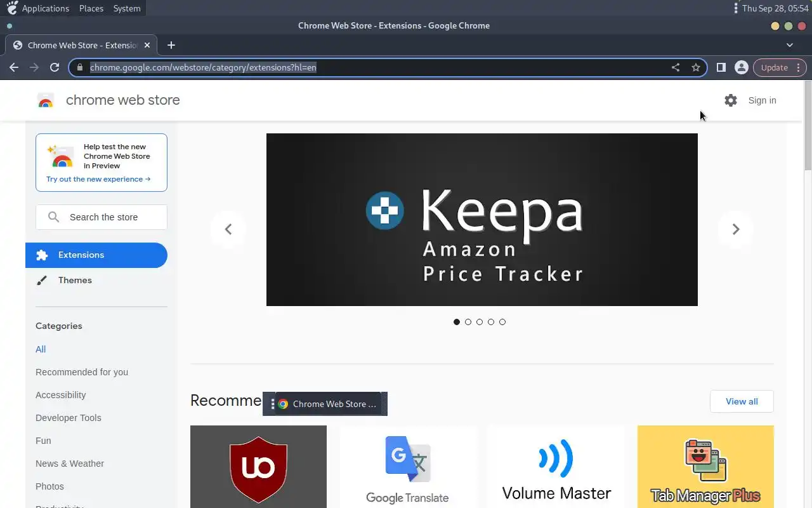This screenshot has width=812, height=508.
Task: Click the address bar URL
Action: click(203, 67)
